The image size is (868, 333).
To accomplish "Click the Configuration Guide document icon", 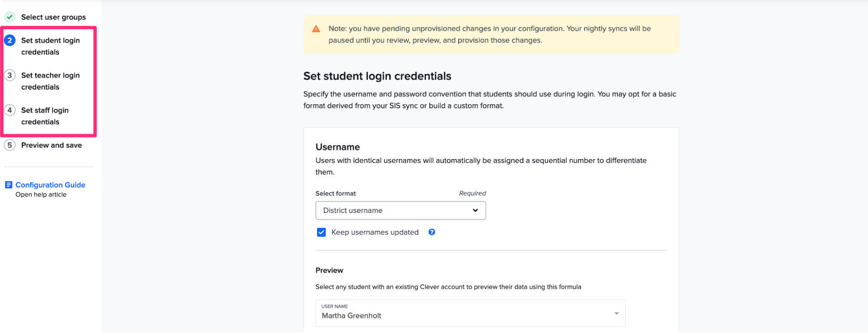I will [x=8, y=185].
